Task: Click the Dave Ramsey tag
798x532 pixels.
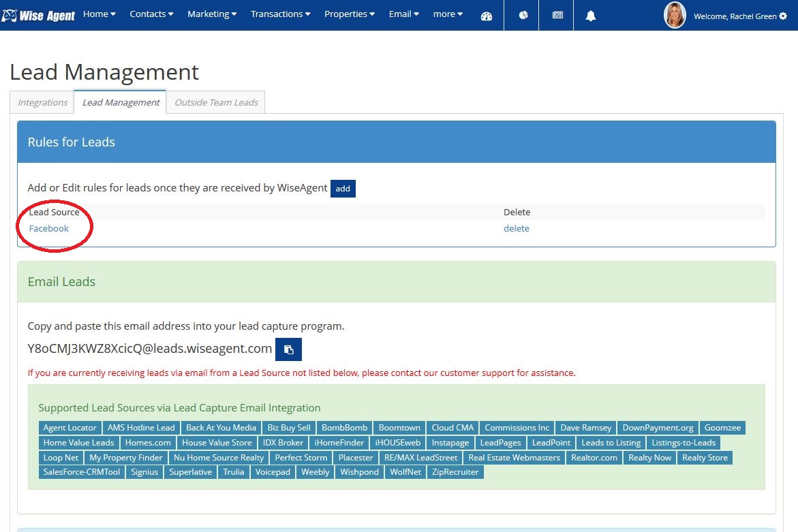Action: click(x=586, y=428)
